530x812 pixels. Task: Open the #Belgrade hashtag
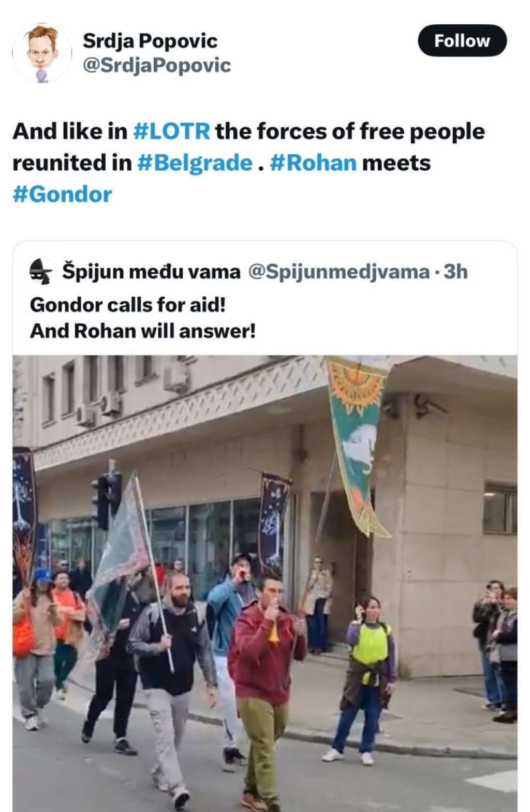pyautogui.click(x=195, y=163)
